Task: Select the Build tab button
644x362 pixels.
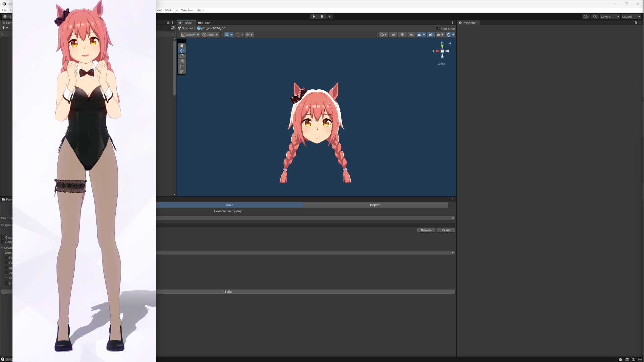Action: click(x=230, y=205)
